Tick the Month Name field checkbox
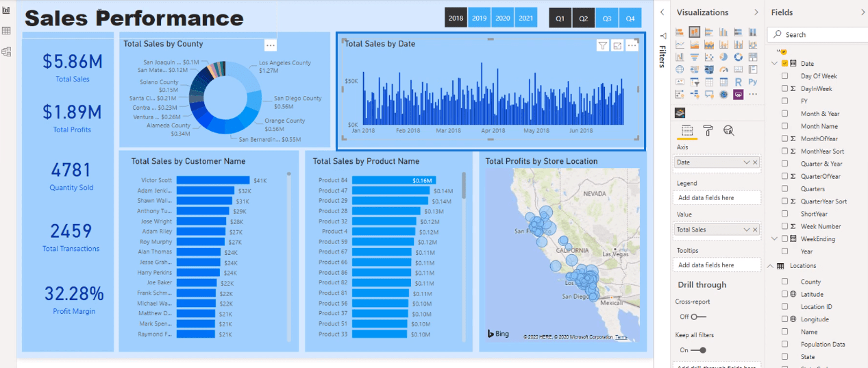Image resolution: width=868 pixels, height=368 pixels. pos(785,126)
